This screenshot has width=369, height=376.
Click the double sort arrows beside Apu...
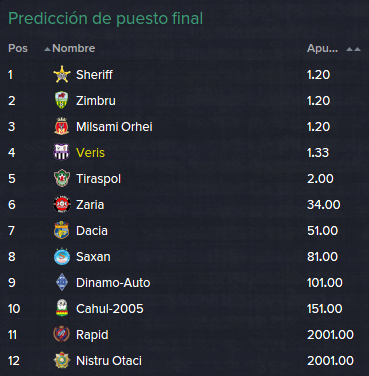point(353,49)
